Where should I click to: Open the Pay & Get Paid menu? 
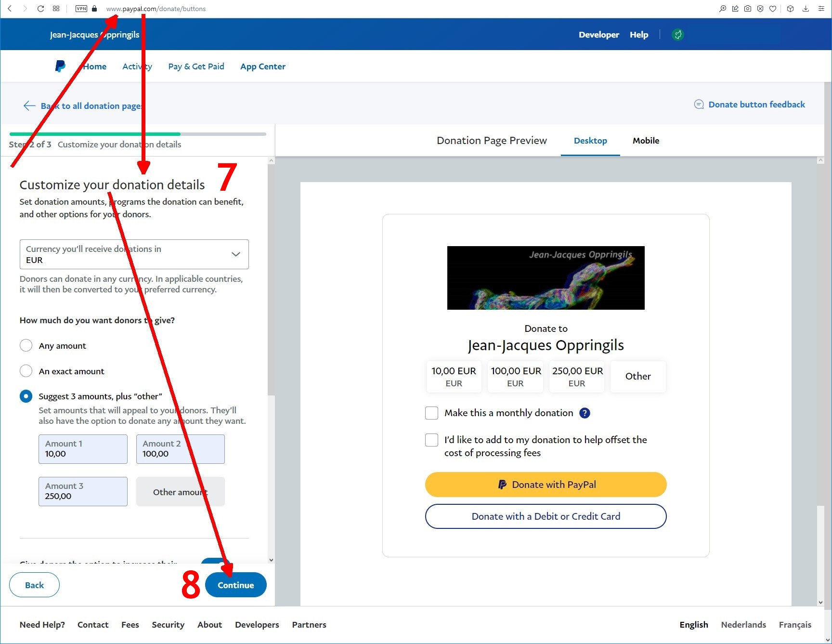pos(196,66)
